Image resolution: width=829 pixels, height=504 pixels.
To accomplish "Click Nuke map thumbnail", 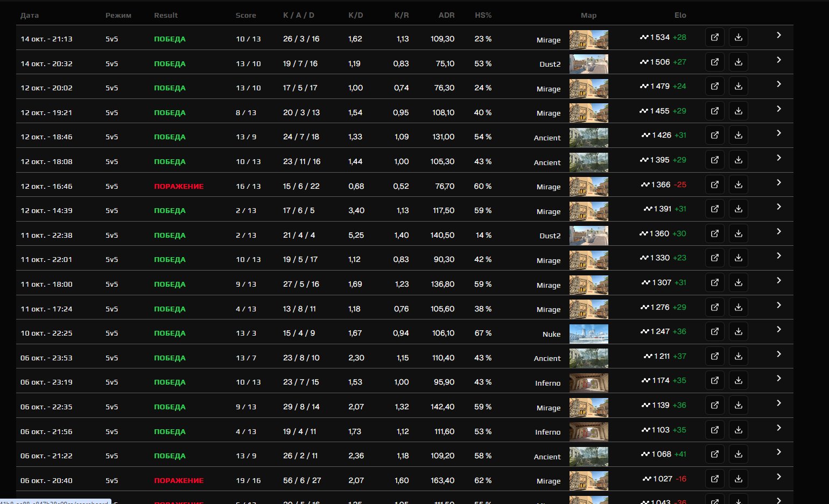I will tap(588, 334).
